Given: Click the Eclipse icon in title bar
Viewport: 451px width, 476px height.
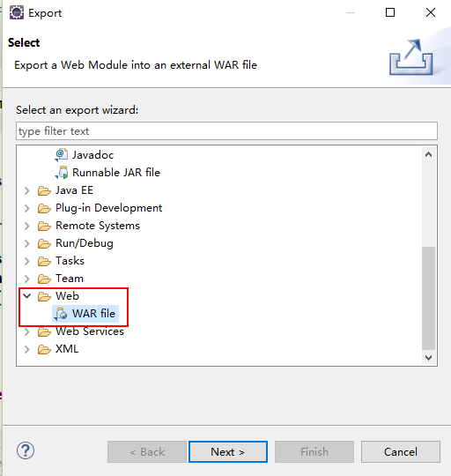Looking at the screenshot, I should point(17,12).
